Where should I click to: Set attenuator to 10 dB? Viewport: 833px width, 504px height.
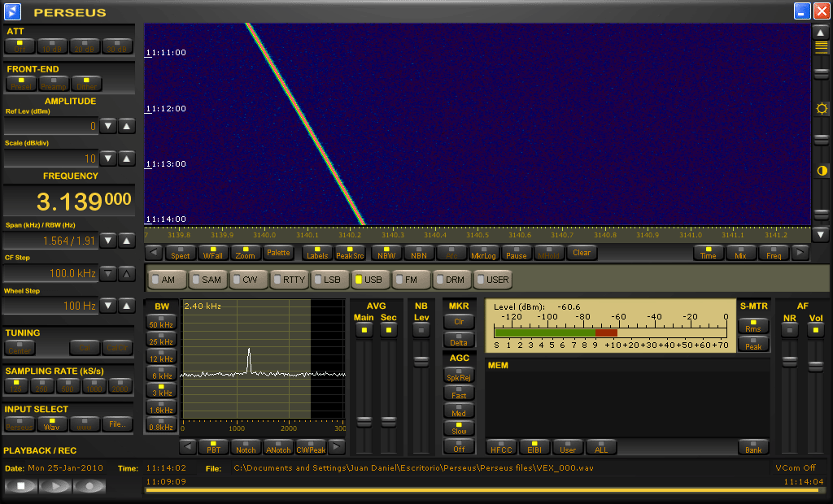(52, 46)
